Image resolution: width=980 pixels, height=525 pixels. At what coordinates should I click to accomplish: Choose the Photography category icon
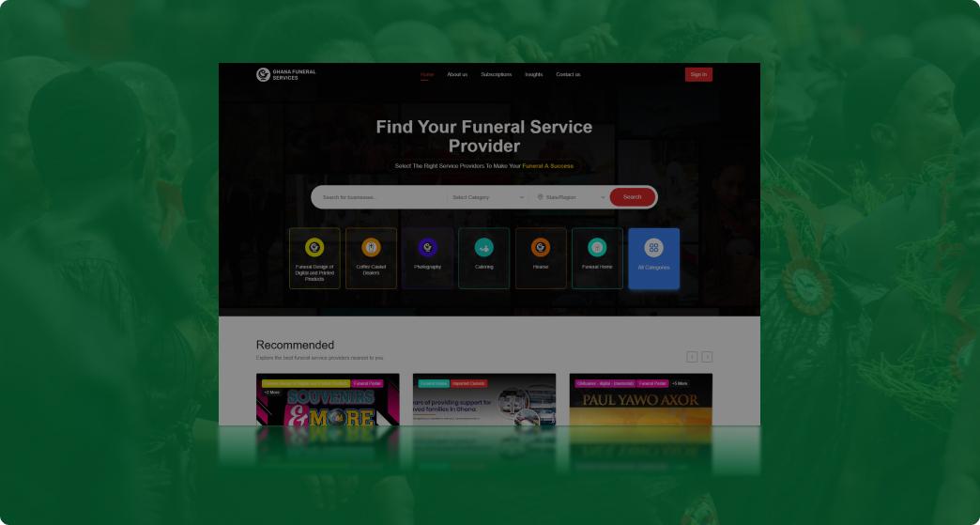[427, 248]
